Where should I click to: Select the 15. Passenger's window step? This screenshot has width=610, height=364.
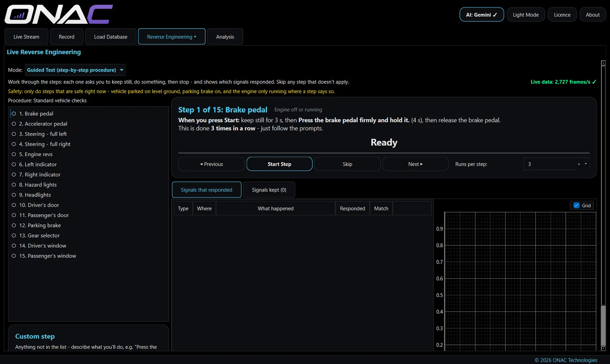88,256
